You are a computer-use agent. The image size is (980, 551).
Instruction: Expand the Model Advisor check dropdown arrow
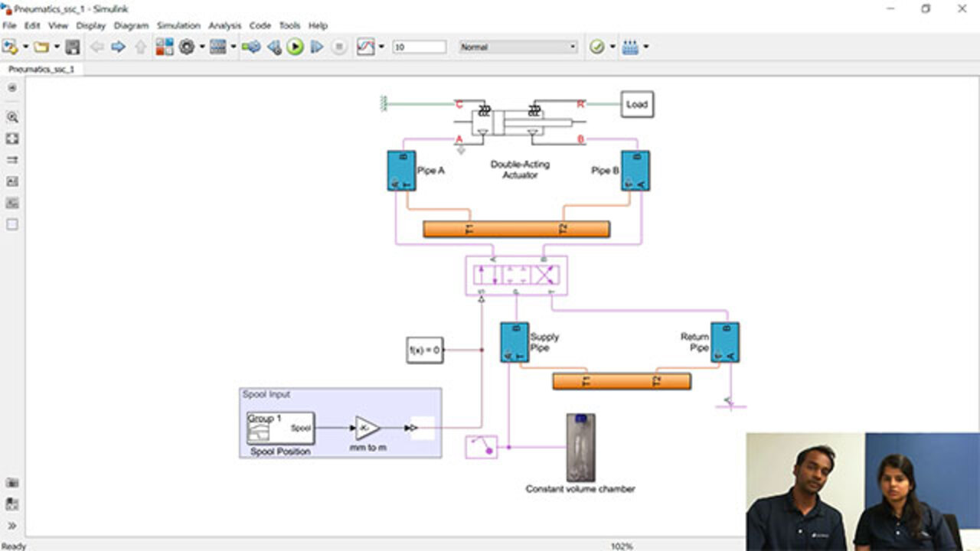click(612, 47)
